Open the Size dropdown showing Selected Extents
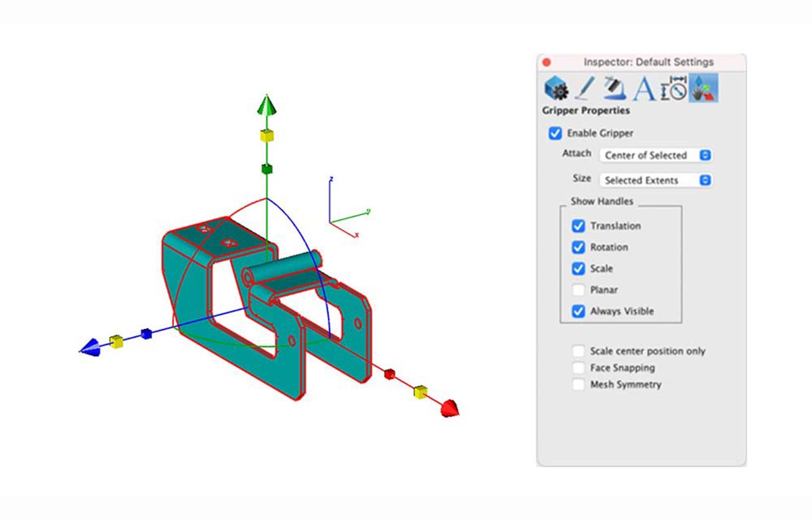 tap(655, 180)
